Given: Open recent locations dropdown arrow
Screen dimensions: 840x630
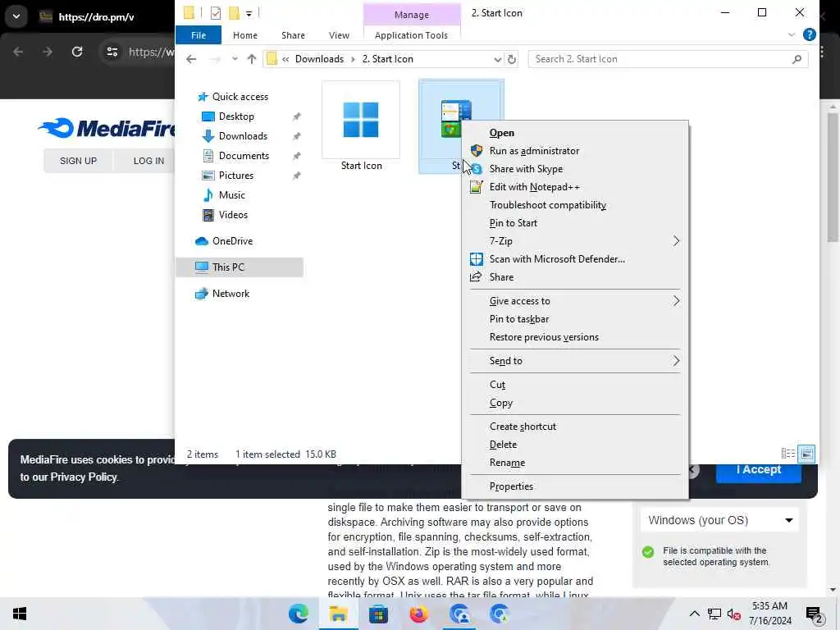Looking at the screenshot, I should click(234, 59).
